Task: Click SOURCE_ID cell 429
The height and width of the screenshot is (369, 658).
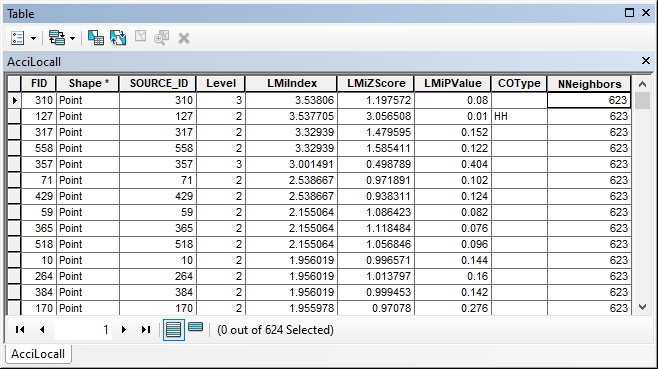Action: (x=158, y=196)
